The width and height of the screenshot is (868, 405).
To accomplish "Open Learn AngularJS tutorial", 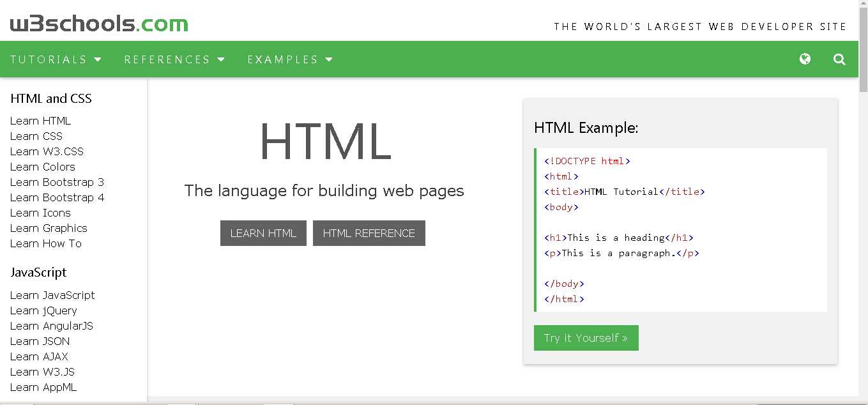I will pos(52,326).
